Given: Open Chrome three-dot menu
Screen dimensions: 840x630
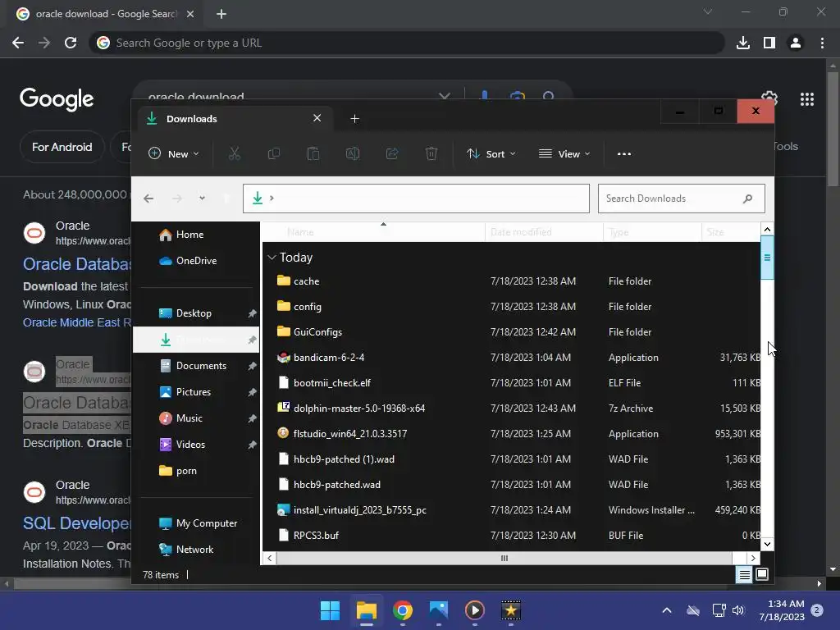Looking at the screenshot, I should pyautogui.click(x=822, y=43).
